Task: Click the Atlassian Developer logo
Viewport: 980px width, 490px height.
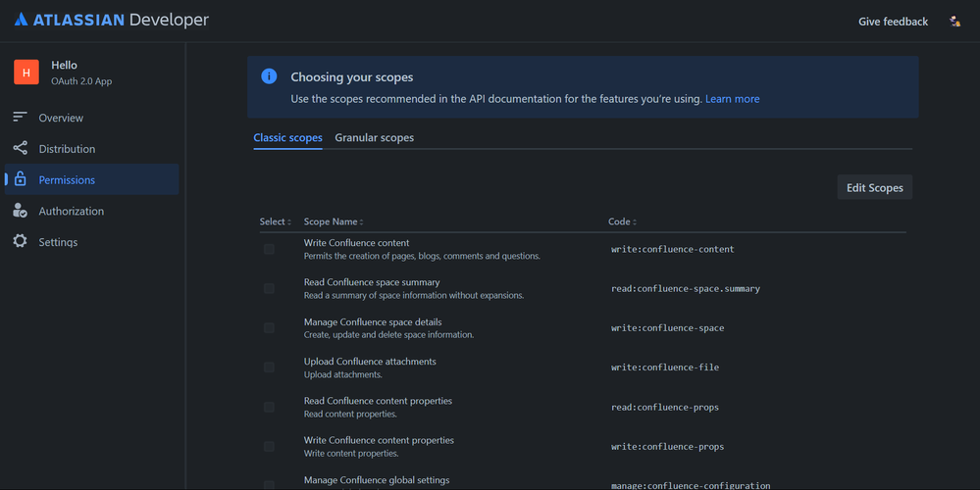Action: (111, 20)
